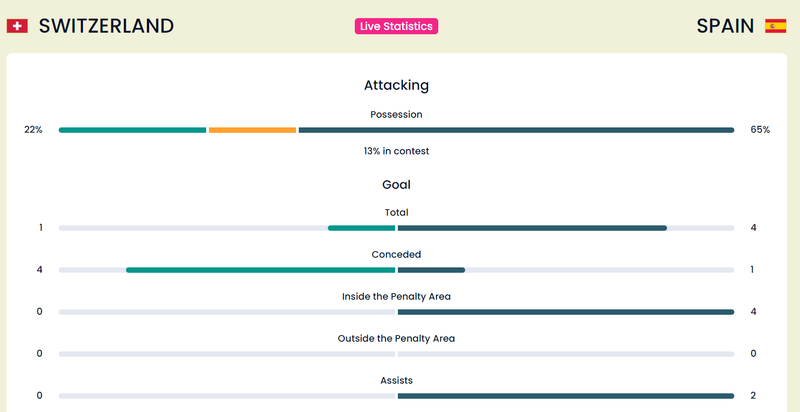Click Spain's dark possession bar segment
This screenshot has width=800, height=412.
(x=516, y=130)
